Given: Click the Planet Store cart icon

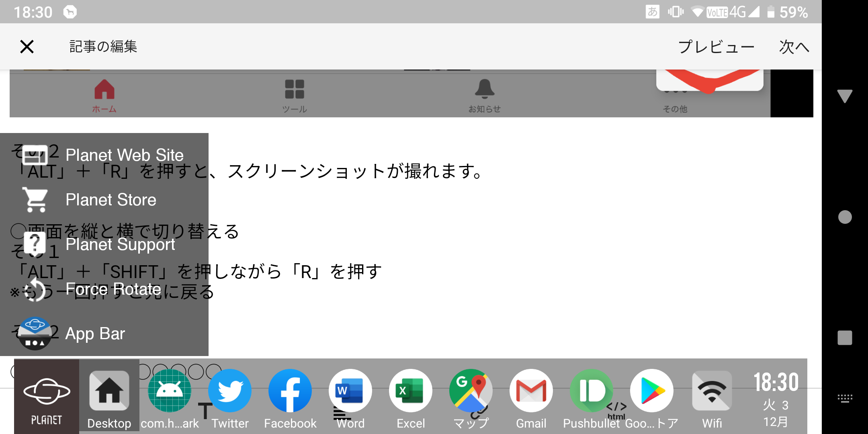Looking at the screenshot, I should 35,200.
